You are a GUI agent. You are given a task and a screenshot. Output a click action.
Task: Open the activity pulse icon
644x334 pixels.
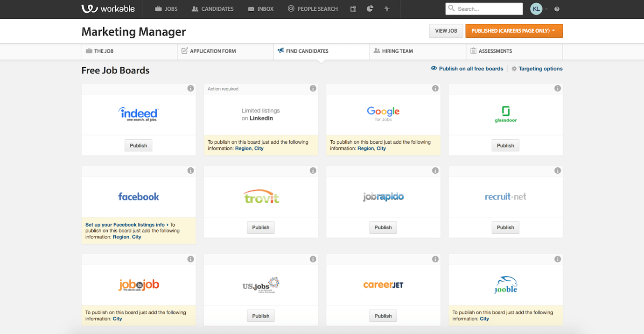386,9
